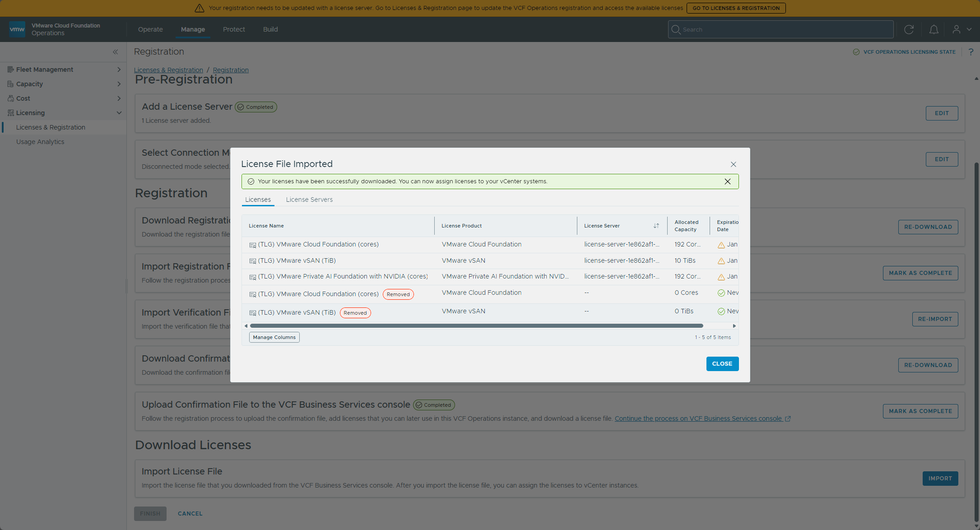Click the refresh icon in top bar
Viewport: 980px width, 530px height.
909,29
